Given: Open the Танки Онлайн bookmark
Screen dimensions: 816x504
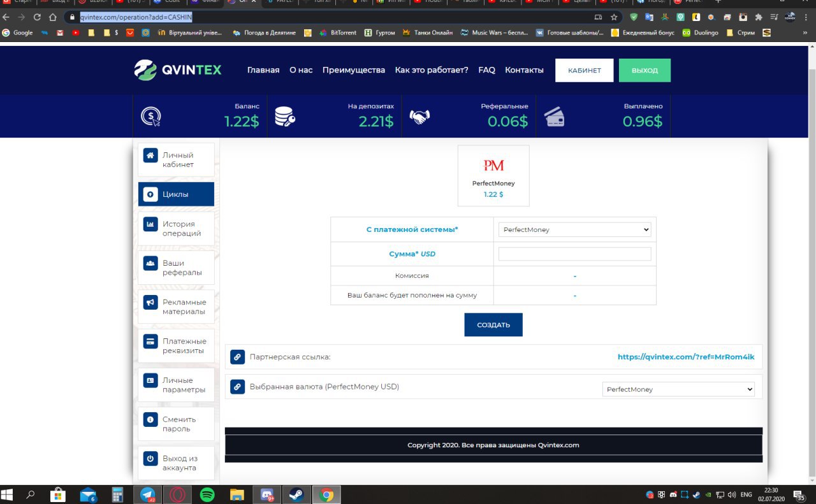Looking at the screenshot, I should 428,32.
